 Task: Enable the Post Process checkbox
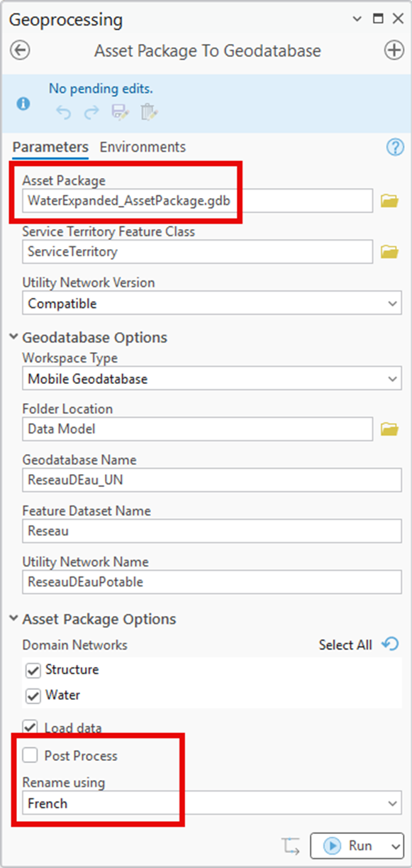coord(30,756)
